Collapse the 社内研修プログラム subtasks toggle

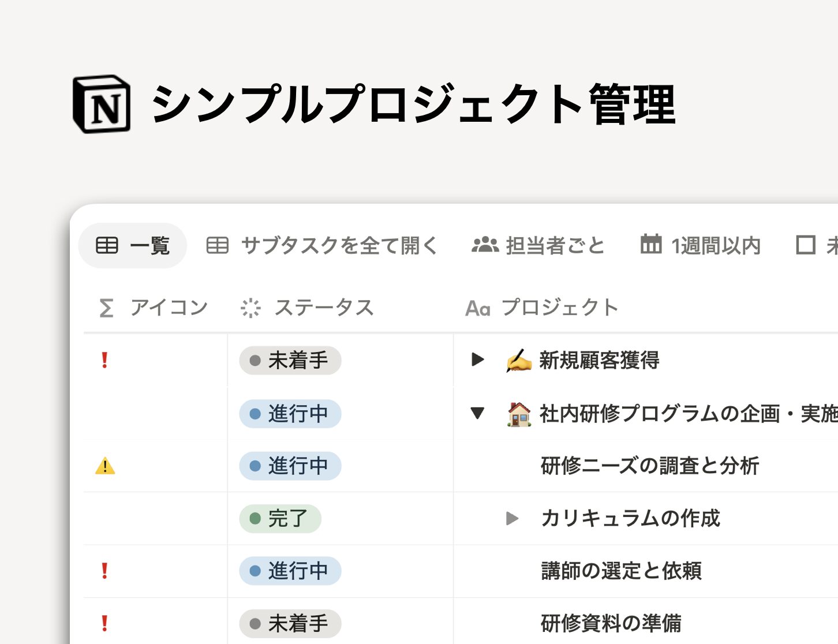coord(477,413)
